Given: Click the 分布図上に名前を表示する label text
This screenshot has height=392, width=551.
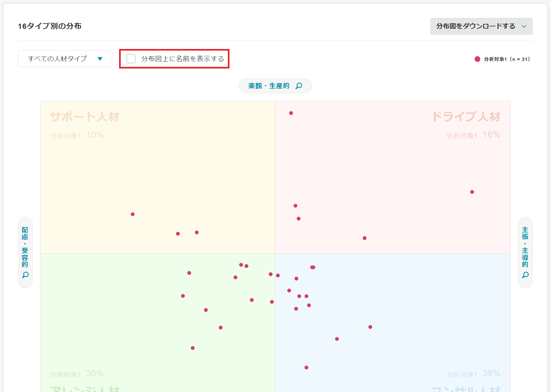Looking at the screenshot, I should 183,59.
